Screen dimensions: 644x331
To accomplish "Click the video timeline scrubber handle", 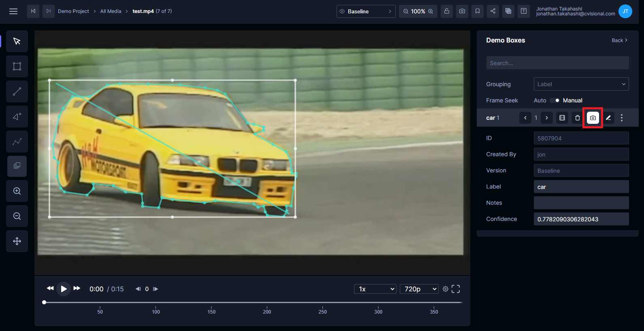I will [x=44, y=302].
